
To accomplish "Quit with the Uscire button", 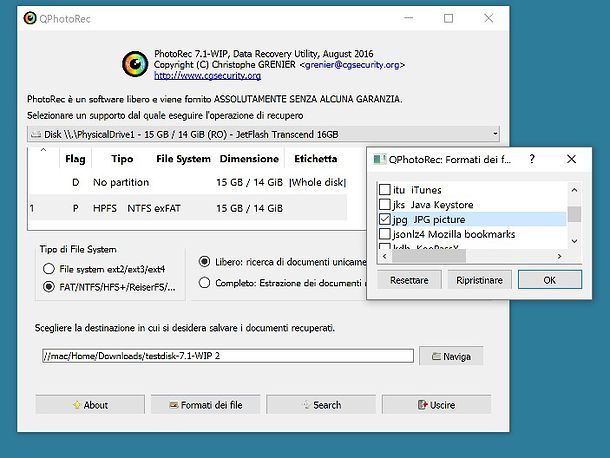I will pos(436,405).
